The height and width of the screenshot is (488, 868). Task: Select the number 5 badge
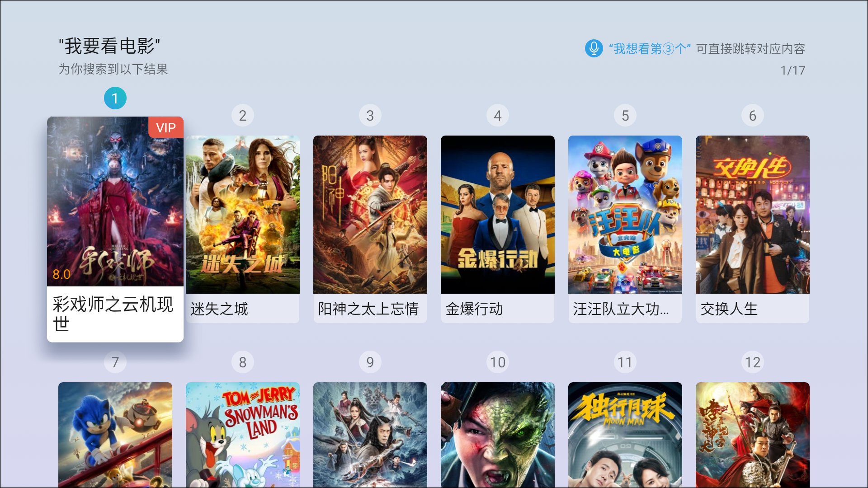(625, 116)
